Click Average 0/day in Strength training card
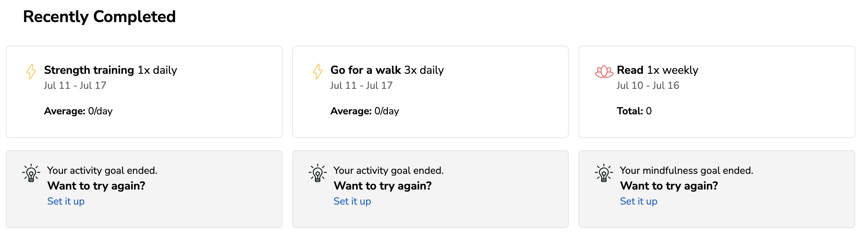Image resolution: width=868 pixels, height=242 pixels. tap(78, 111)
